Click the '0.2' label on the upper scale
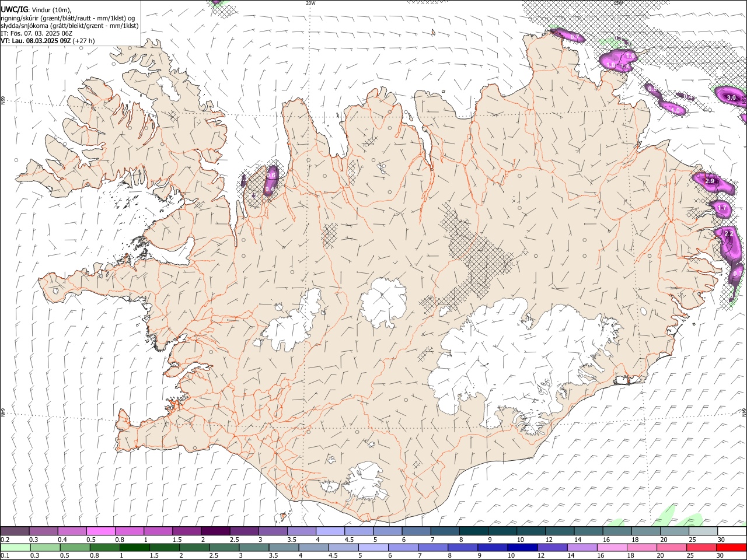 click(5, 540)
